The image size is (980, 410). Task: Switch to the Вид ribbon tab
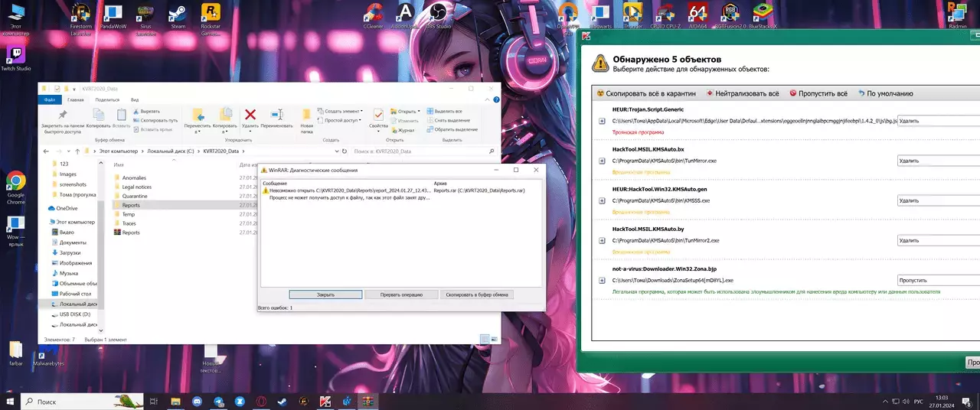(135, 99)
